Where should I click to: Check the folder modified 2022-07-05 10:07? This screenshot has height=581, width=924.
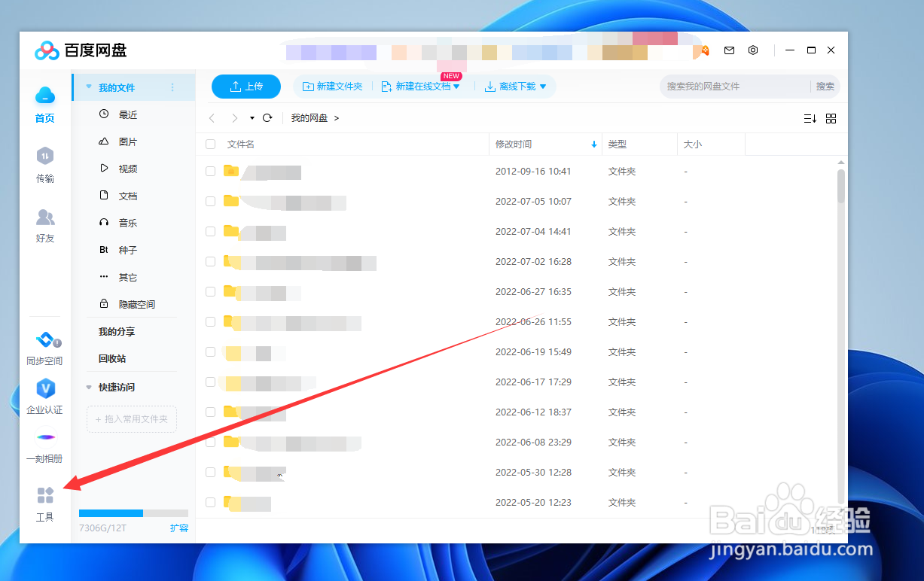(211, 201)
